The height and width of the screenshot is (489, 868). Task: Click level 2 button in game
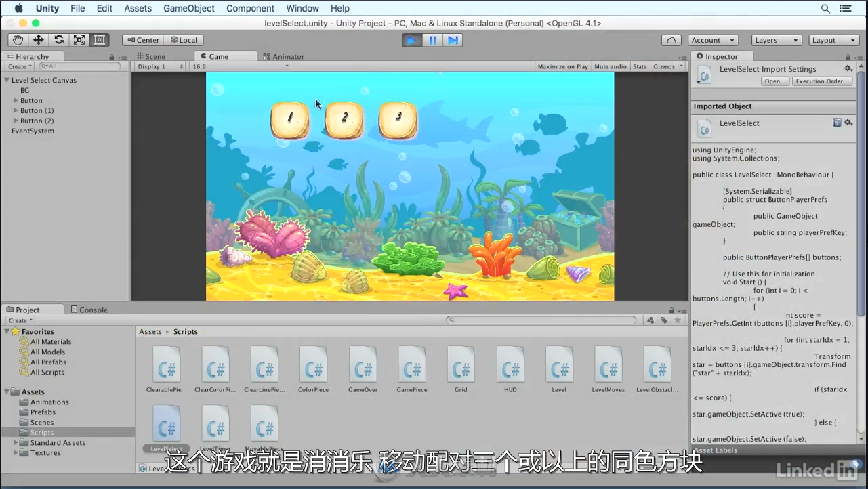point(344,119)
